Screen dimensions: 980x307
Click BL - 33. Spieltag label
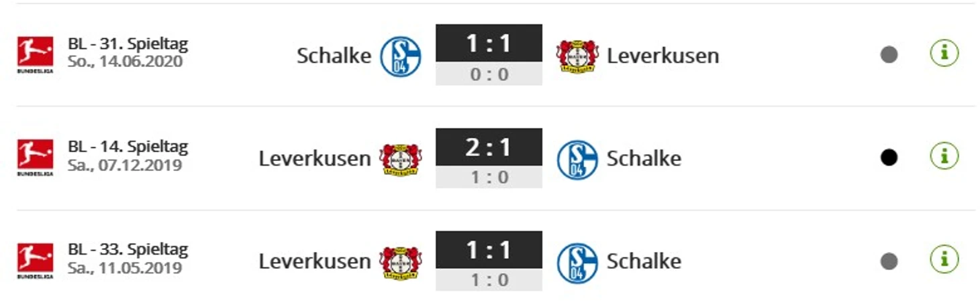tap(128, 250)
